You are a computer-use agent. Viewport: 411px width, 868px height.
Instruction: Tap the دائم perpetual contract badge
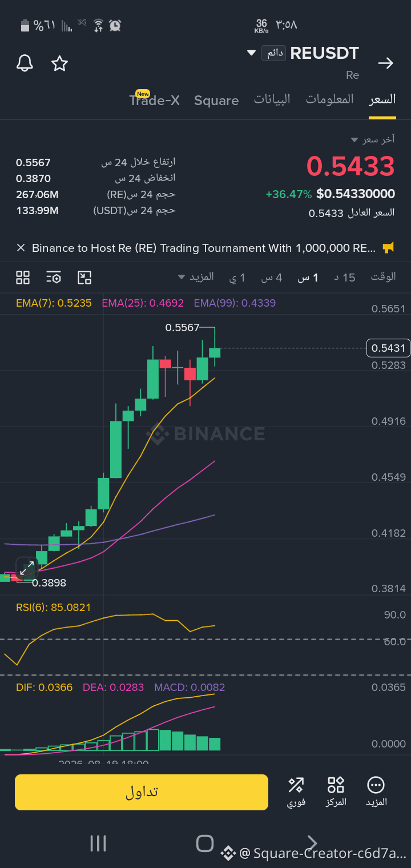[x=273, y=53]
